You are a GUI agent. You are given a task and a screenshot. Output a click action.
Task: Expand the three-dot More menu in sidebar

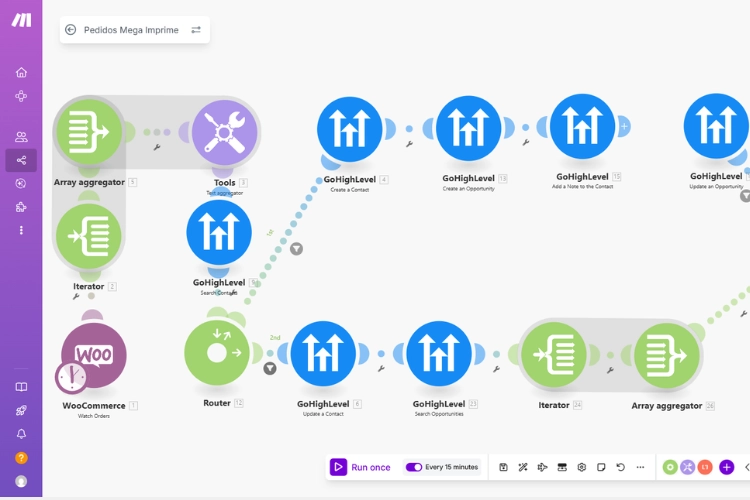click(x=21, y=230)
